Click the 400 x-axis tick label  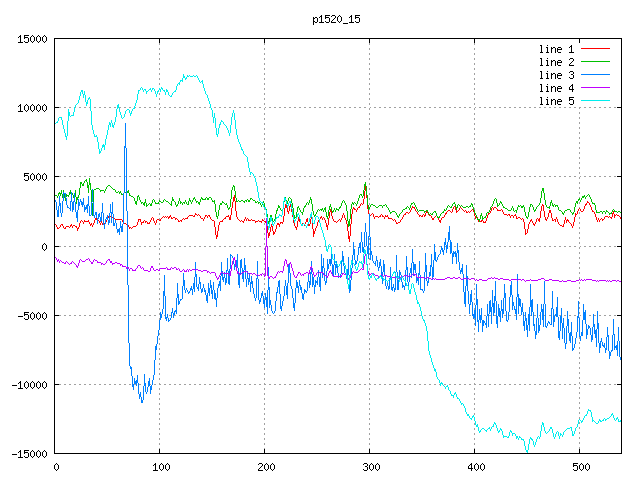tap(475, 467)
